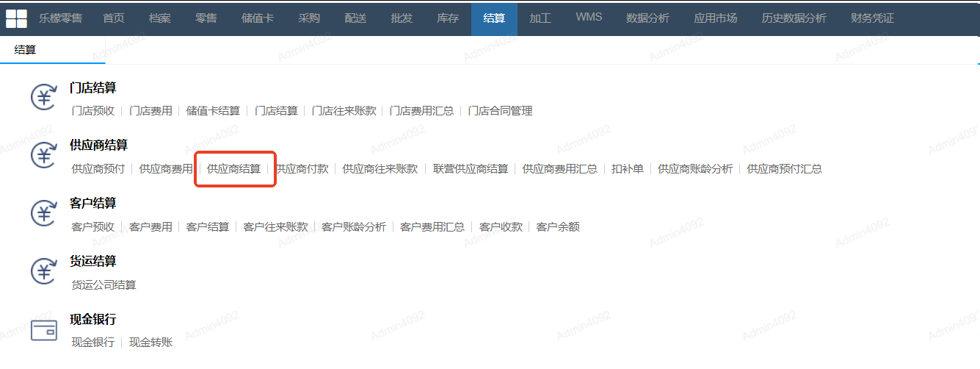980x369 pixels.
Task: Open the WMS menu
Action: [x=589, y=17]
